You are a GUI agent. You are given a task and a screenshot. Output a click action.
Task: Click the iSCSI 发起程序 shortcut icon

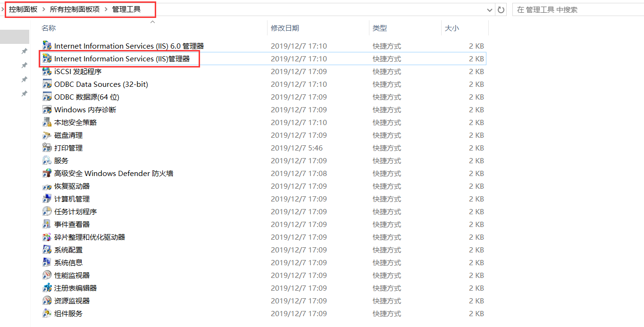47,71
